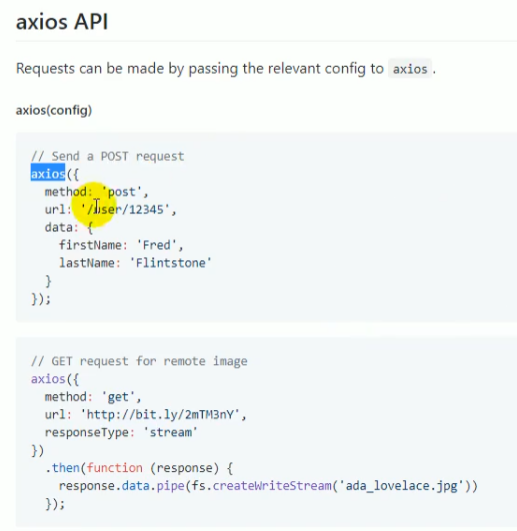The width and height of the screenshot is (517, 531).
Task: Click the '// Send a POST request' comment
Action: pos(108,156)
